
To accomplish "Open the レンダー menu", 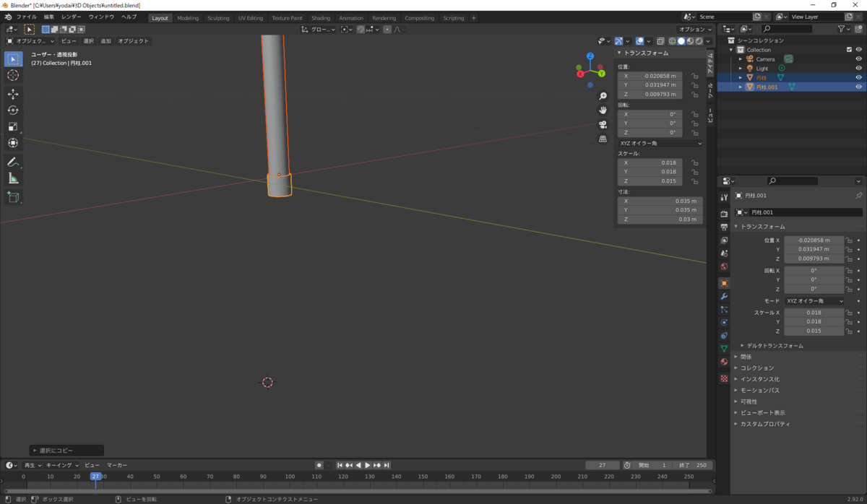I will [72, 17].
